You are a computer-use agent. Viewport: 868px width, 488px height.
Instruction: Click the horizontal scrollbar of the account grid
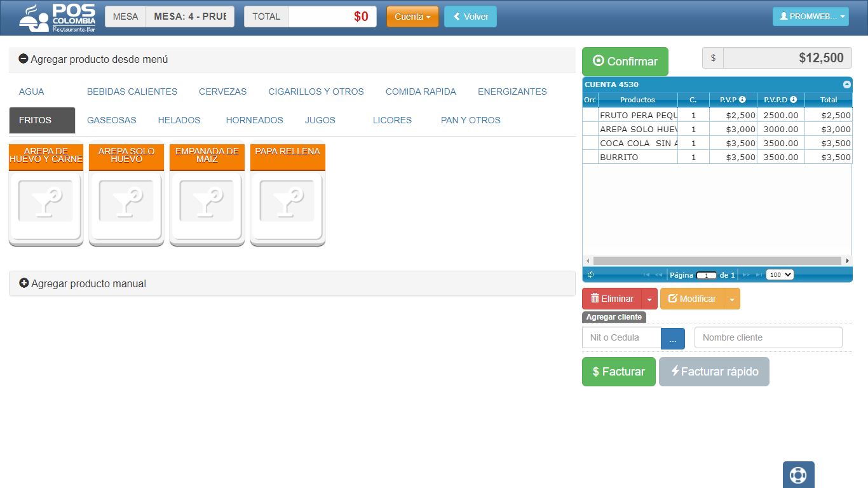tap(717, 261)
